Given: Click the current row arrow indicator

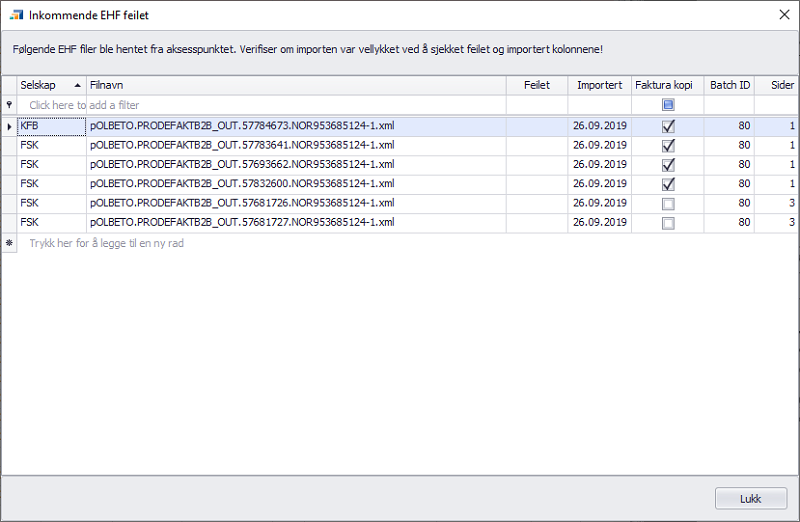Looking at the screenshot, I should (x=9, y=127).
